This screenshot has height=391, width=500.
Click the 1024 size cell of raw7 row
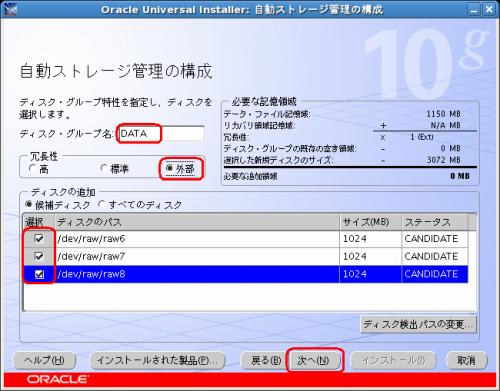point(370,256)
